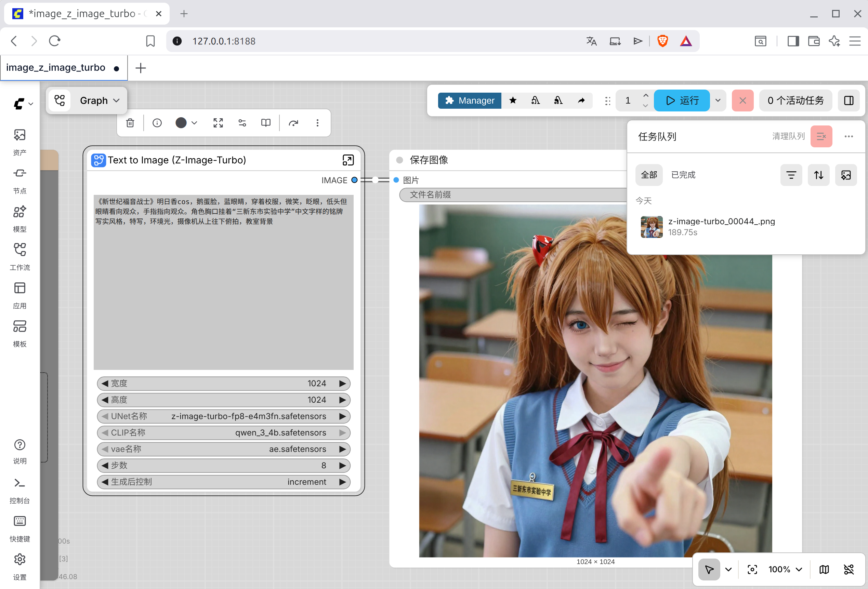
Task: Open the Manager button
Action: (470, 101)
